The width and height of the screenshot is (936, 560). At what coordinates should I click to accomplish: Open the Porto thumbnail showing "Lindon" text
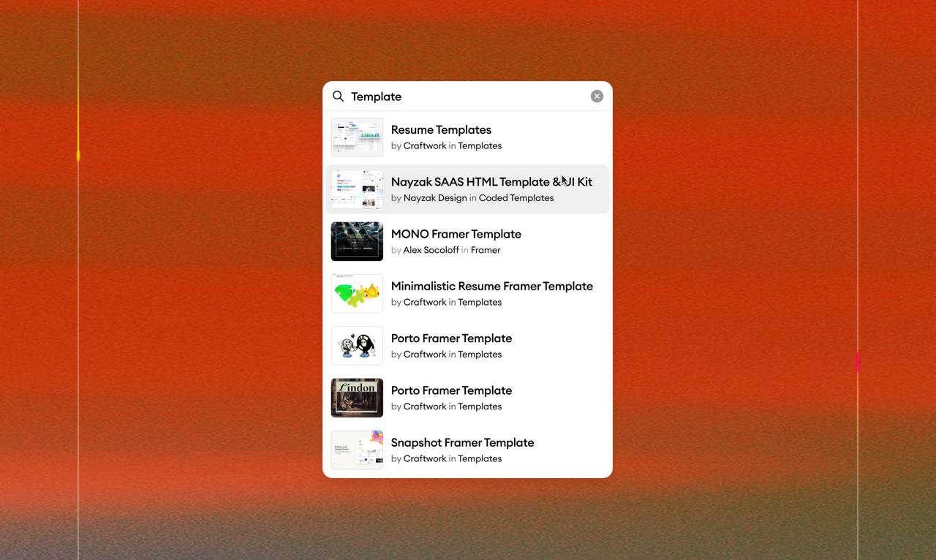[357, 398]
